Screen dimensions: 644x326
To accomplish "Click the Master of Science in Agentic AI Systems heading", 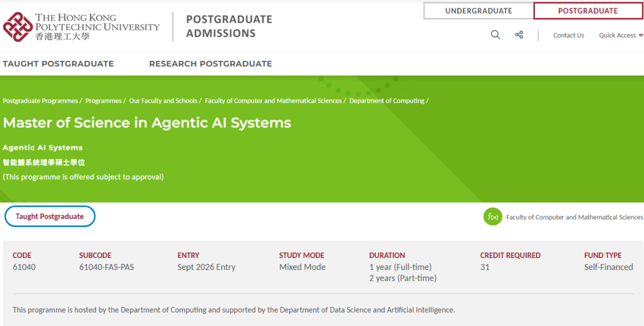I will pos(147,123).
